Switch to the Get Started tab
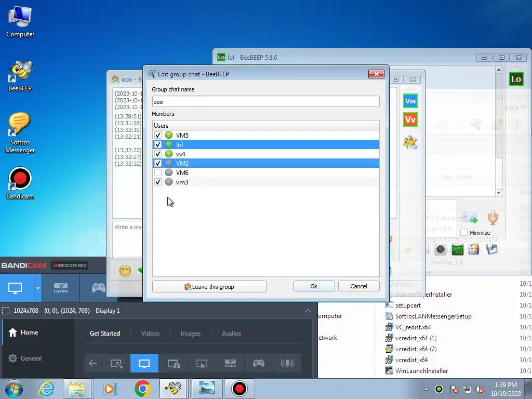The image size is (532, 399). pyautogui.click(x=105, y=334)
